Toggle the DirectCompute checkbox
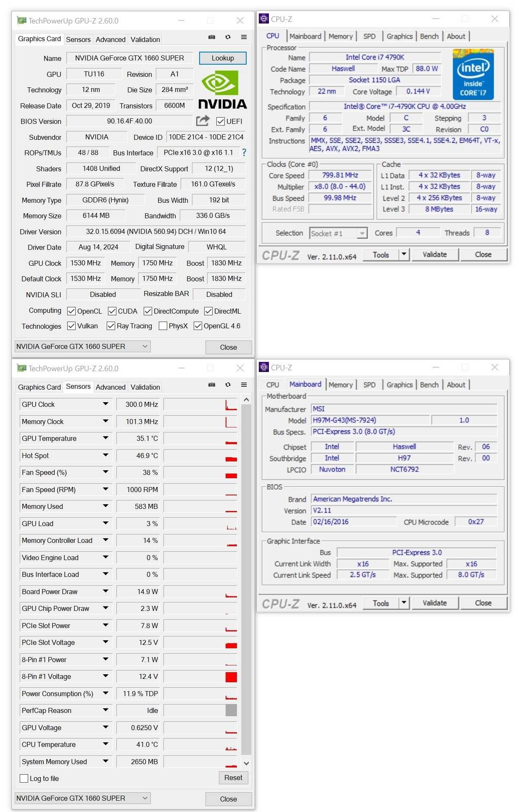Image resolution: width=521 pixels, height=812 pixels. pyautogui.click(x=148, y=311)
